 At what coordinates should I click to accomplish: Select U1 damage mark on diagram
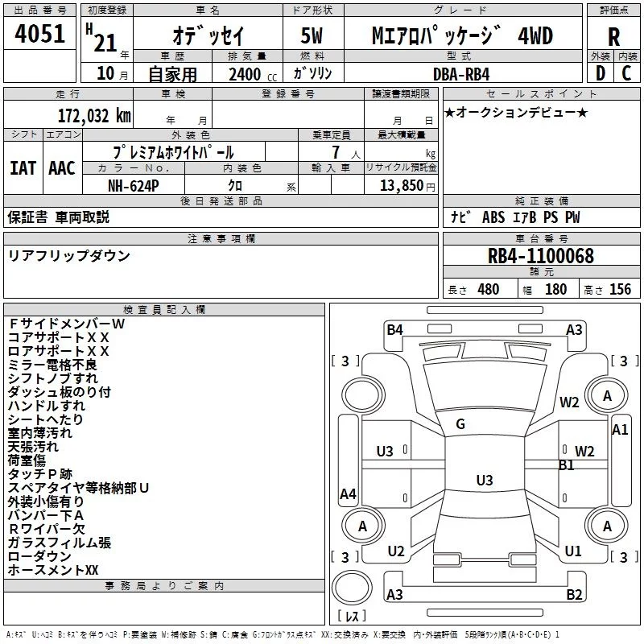tap(573, 551)
